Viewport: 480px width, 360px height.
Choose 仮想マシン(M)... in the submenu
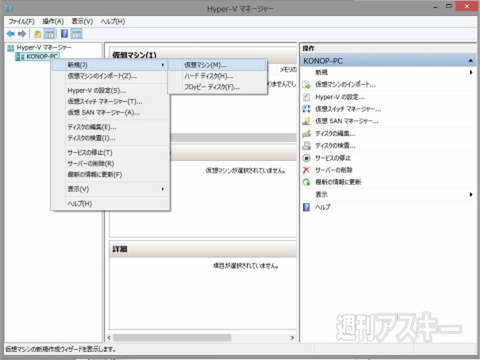[217, 65]
